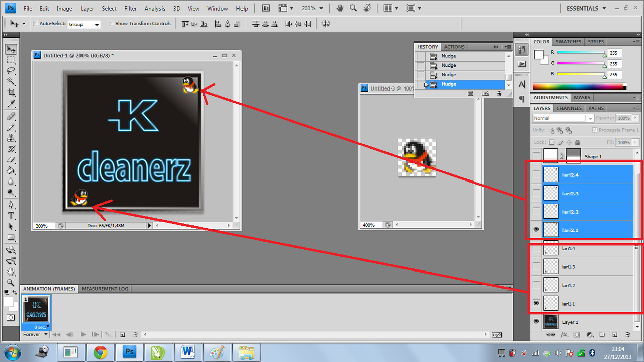Enable the Auto-Select checkbox
644x362 pixels.
36,24
